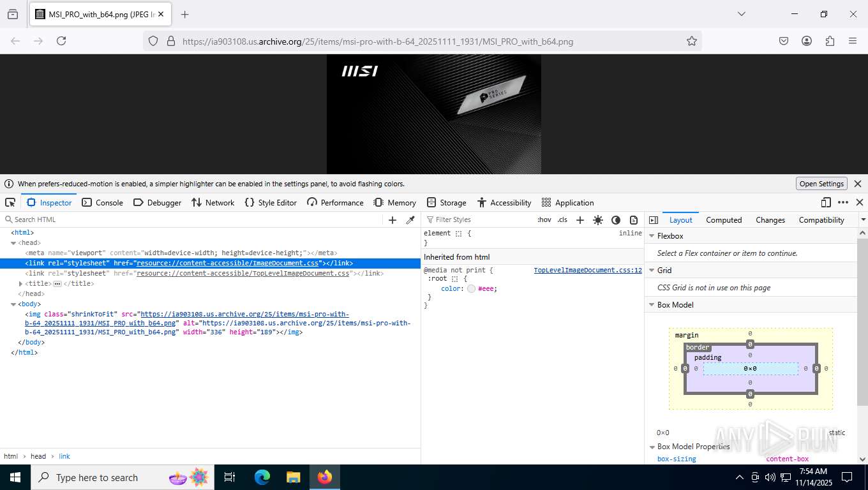Click the html breadcrumb
Image resolution: width=868 pixels, height=490 pixels.
point(11,456)
